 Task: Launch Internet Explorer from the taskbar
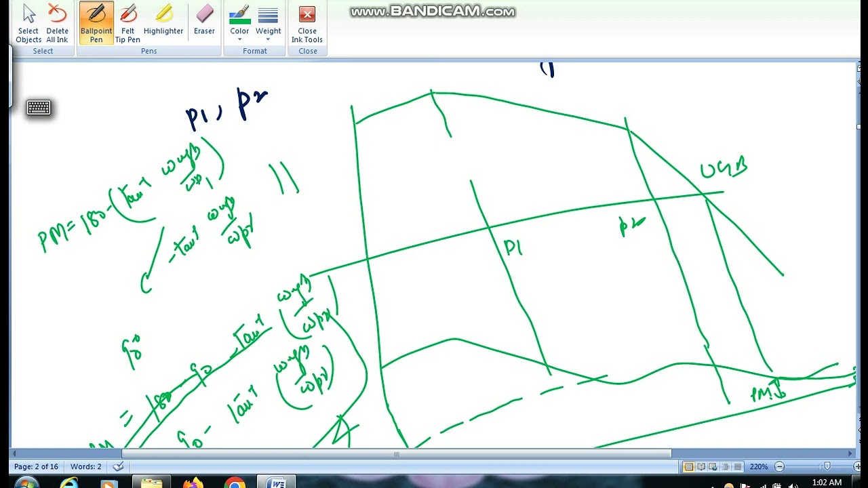pos(68,483)
